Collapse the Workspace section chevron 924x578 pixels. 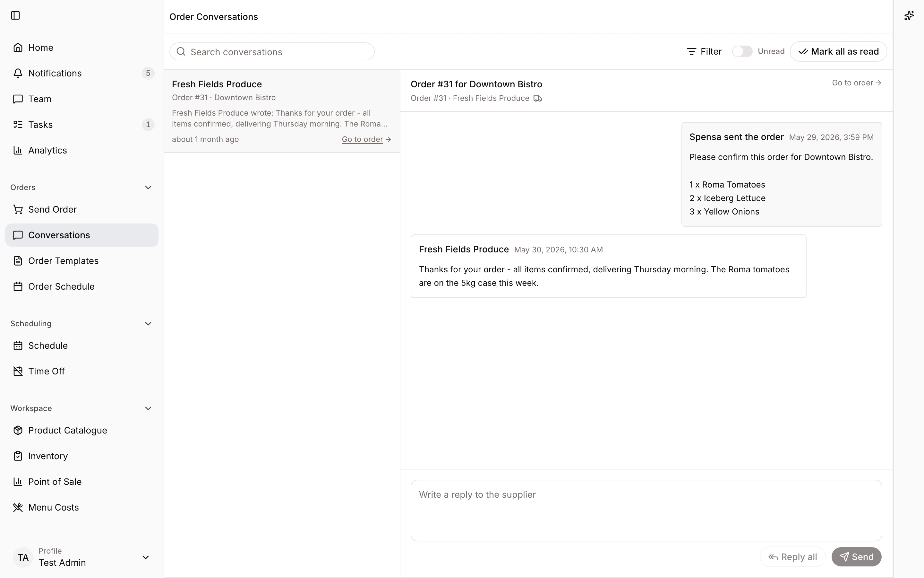point(148,408)
